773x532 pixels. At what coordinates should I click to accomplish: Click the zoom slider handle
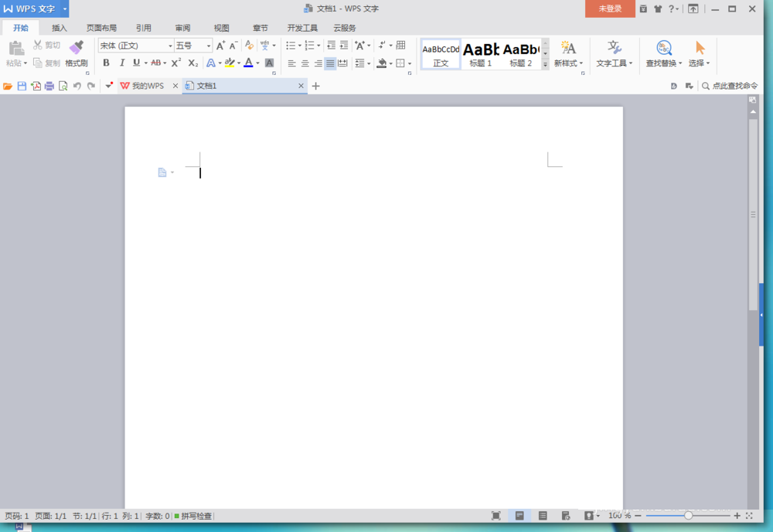[688, 516]
